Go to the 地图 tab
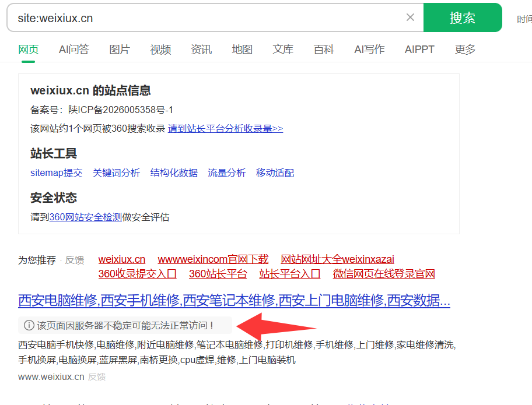This screenshot has height=405, width=532. tap(242, 50)
